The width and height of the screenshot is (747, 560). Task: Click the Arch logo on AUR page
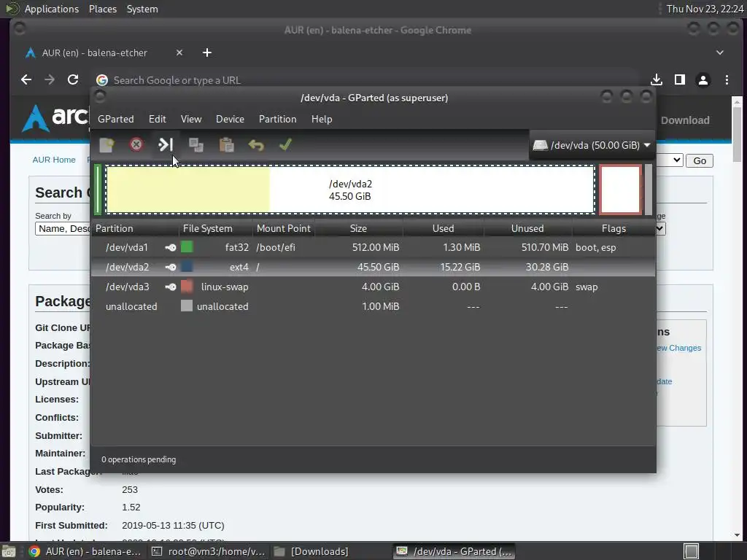55,117
